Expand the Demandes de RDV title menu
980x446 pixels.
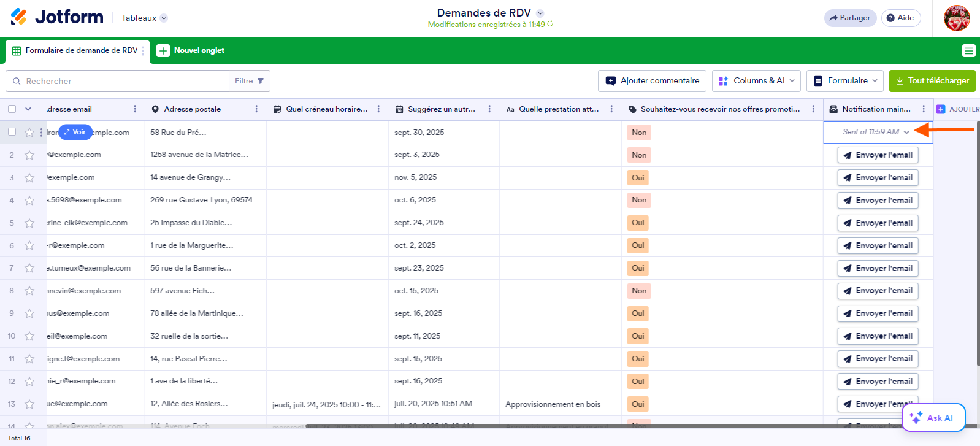[540, 13]
